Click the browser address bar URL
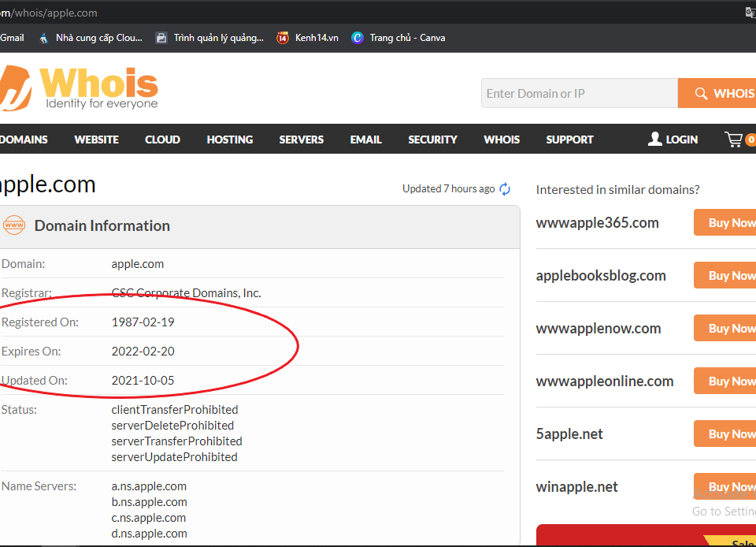The image size is (756, 547). 55,13
